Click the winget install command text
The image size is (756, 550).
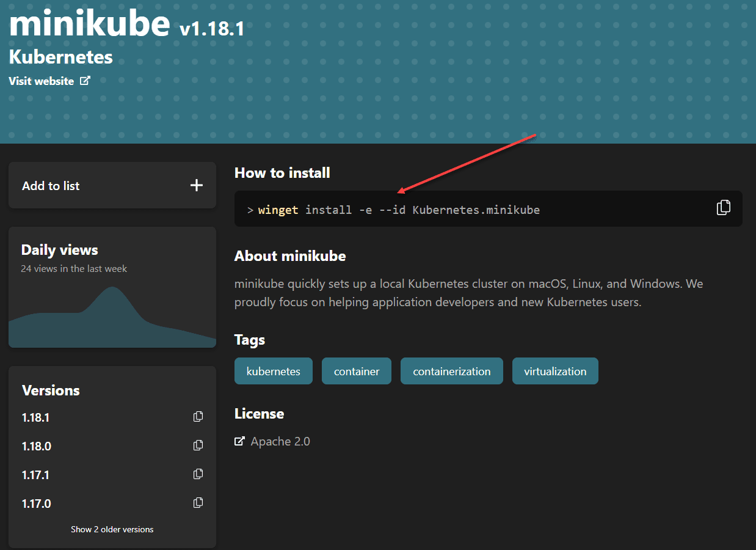pos(399,210)
